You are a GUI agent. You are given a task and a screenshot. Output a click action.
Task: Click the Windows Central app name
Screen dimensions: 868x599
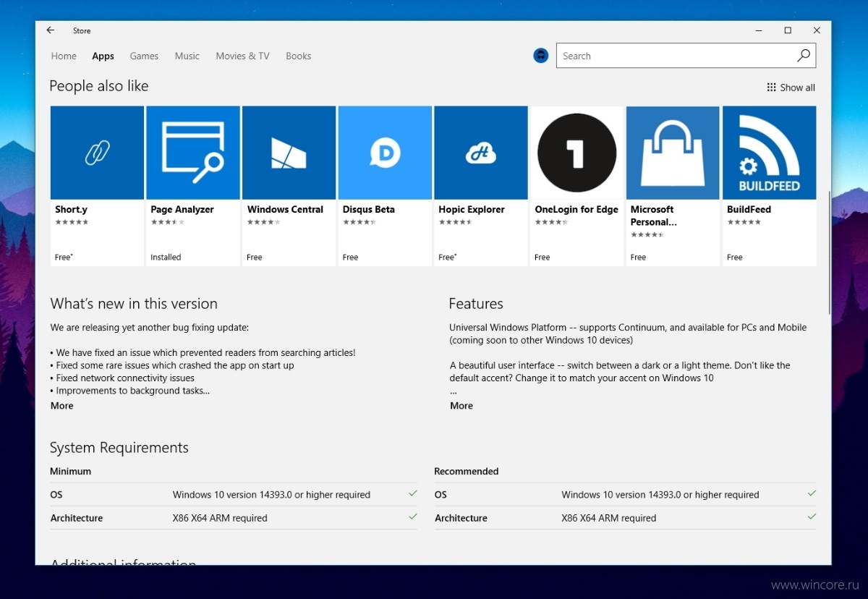(285, 209)
